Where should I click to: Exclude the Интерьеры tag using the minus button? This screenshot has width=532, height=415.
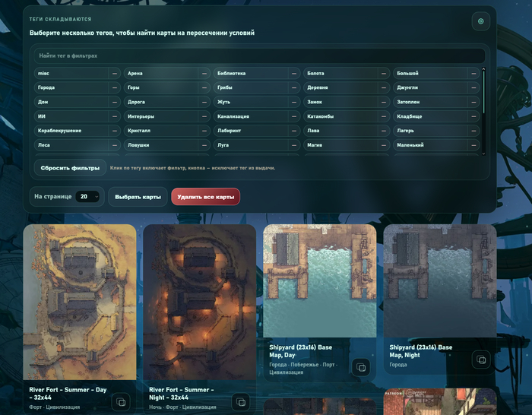click(204, 116)
